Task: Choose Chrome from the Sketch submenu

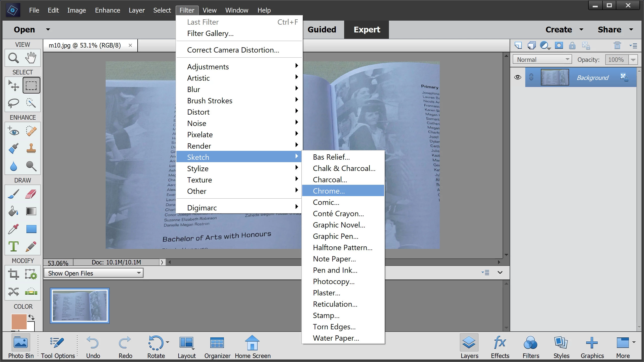Action: [x=329, y=191]
